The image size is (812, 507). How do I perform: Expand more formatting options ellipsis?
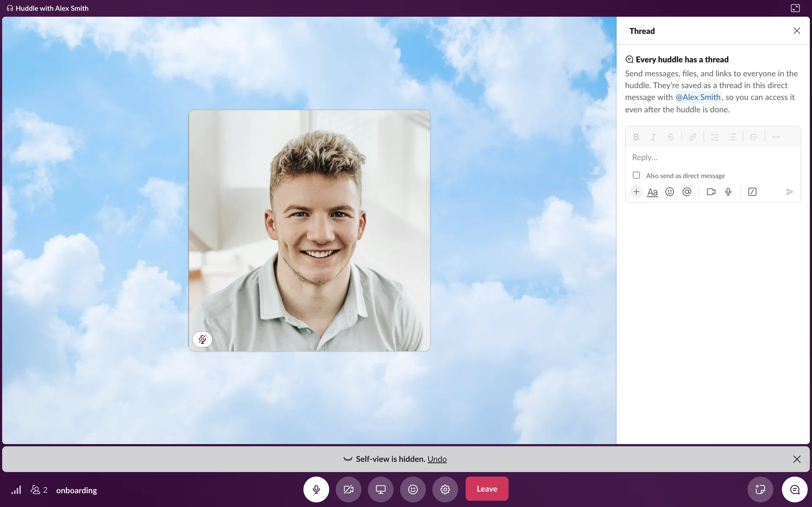pyautogui.click(x=776, y=137)
